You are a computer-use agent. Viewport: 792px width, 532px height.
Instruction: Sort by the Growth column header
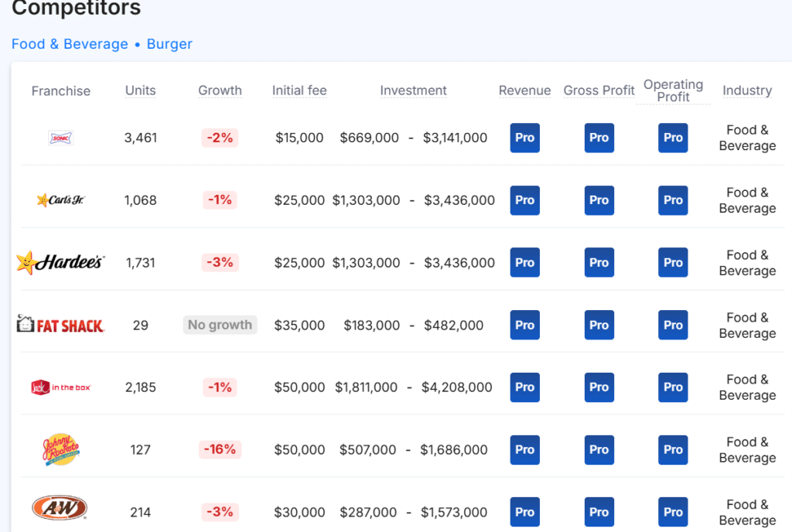220,90
